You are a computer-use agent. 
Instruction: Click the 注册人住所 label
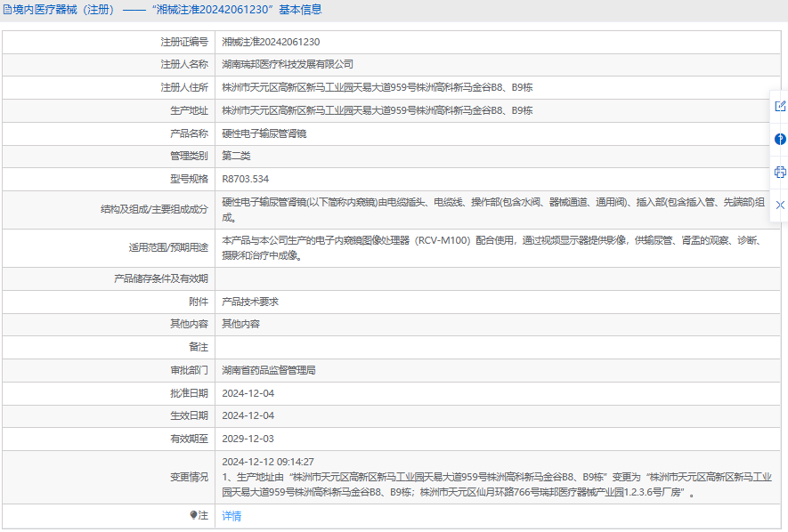coord(184,87)
